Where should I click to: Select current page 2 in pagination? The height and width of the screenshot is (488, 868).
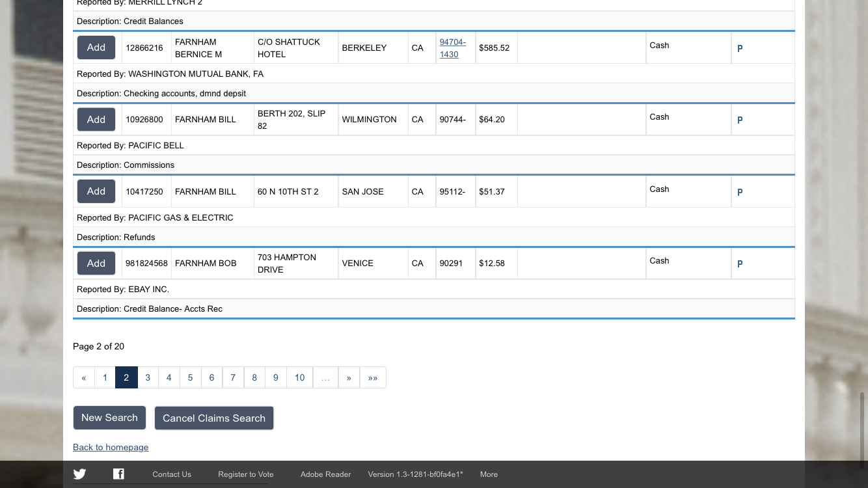tap(126, 377)
